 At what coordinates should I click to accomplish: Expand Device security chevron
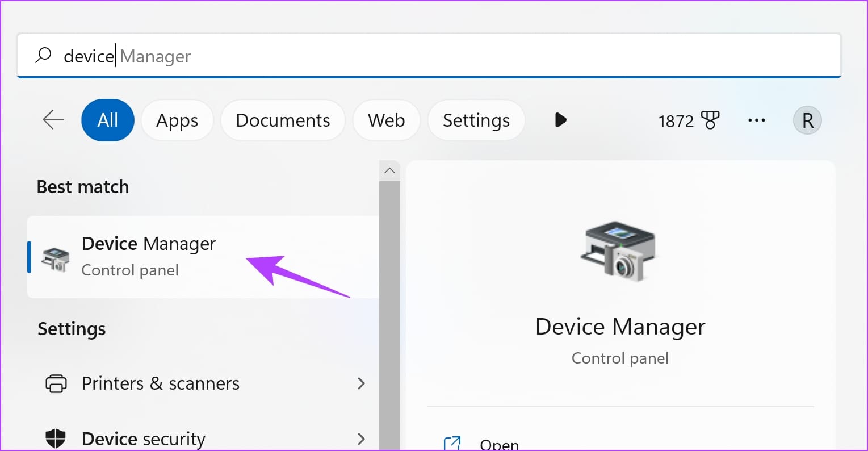tap(361, 439)
